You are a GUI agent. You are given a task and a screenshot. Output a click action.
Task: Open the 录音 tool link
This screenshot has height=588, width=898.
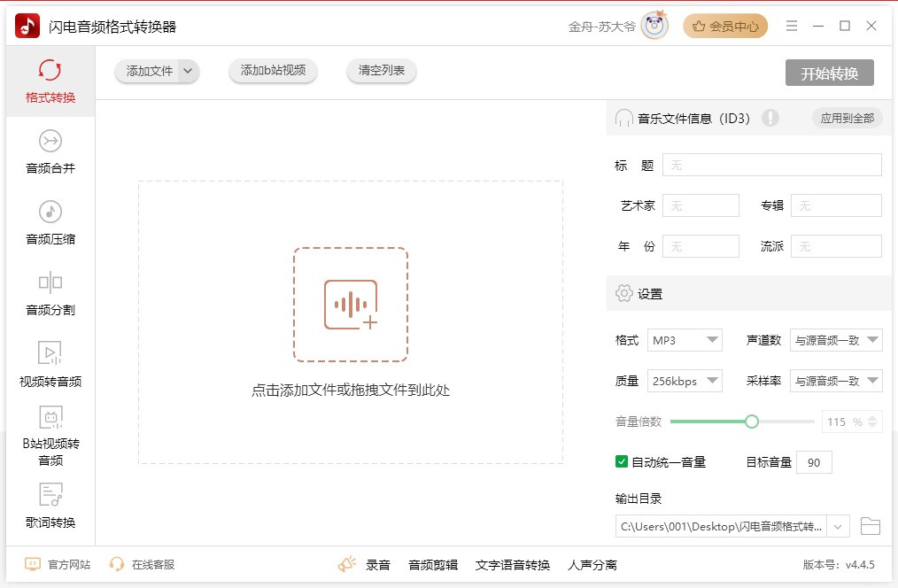[378, 565]
